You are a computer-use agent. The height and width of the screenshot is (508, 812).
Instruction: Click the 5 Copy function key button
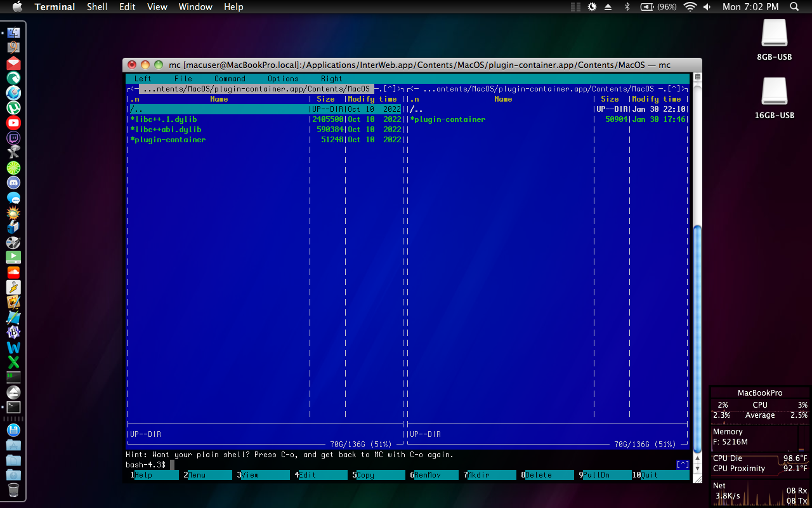[379, 475]
